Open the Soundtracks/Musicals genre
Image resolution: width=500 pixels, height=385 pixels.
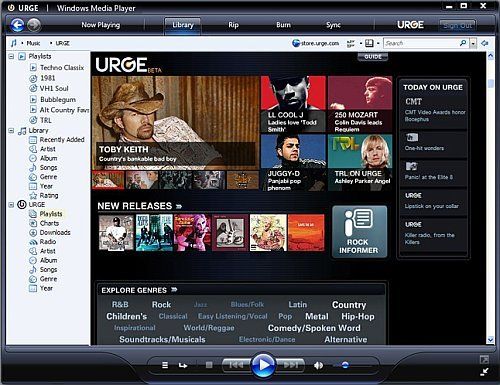[x=162, y=340]
